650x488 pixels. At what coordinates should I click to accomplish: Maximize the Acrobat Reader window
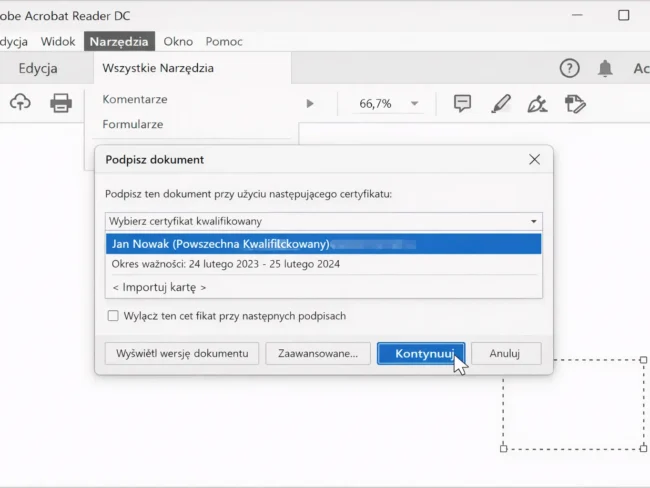(x=623, y=15)
